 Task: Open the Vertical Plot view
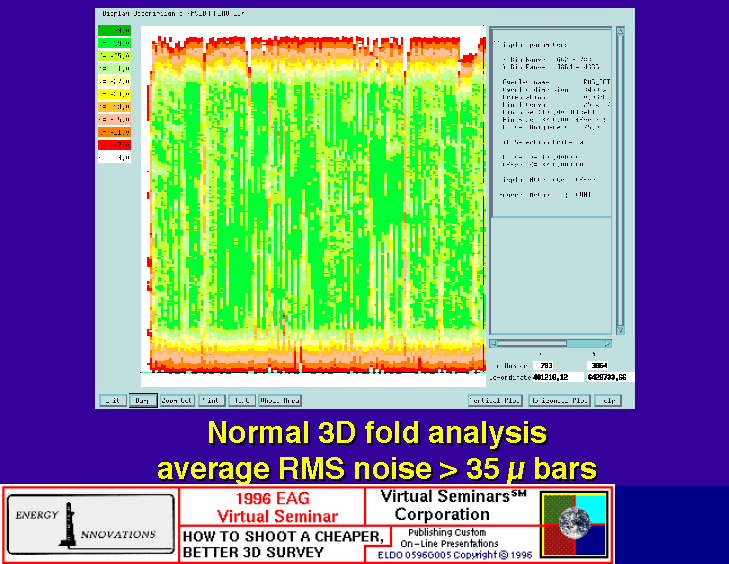coord(495,400)
